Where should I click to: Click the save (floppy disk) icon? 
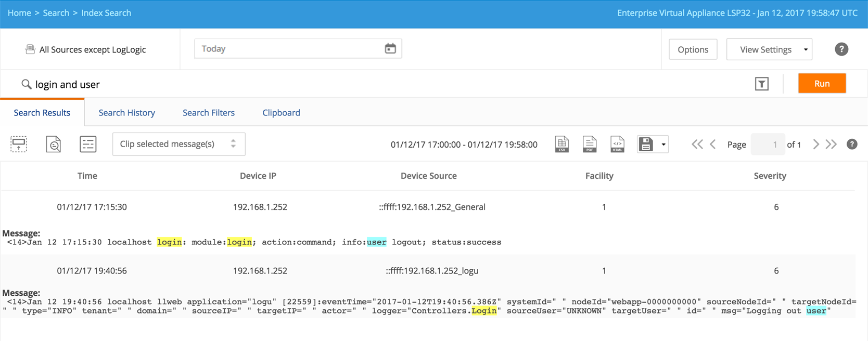tap(646, 144)
